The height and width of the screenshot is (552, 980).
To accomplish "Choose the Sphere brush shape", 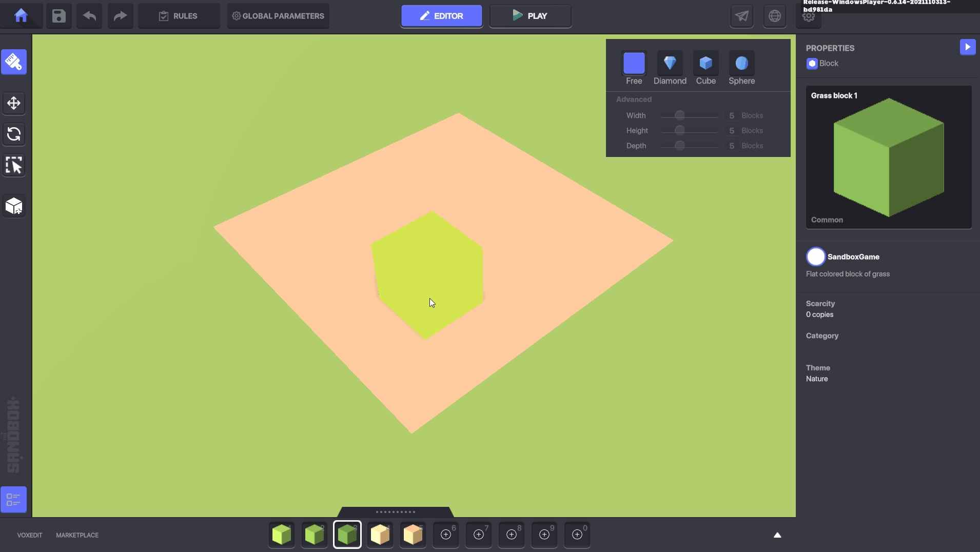I will [741, 64].
